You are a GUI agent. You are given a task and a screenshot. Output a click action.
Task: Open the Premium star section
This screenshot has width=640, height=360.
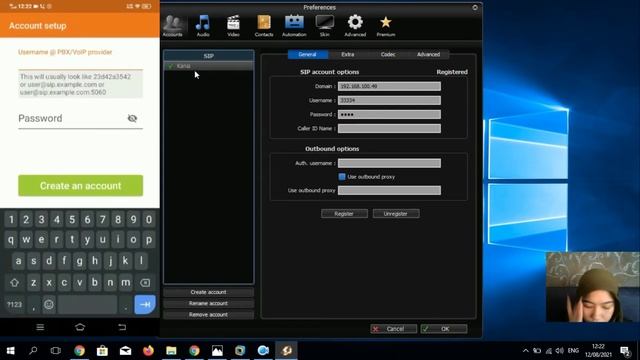tap(386, 26)
